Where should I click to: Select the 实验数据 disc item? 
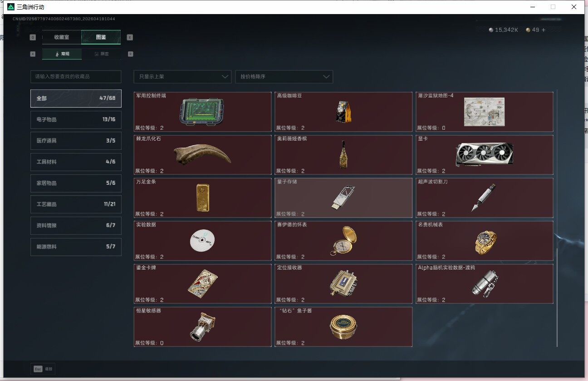coord(202,241)
